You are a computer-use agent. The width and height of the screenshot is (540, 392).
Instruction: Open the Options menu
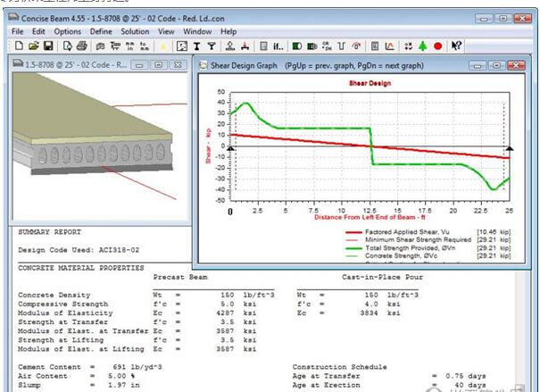[x=67, y=31]
